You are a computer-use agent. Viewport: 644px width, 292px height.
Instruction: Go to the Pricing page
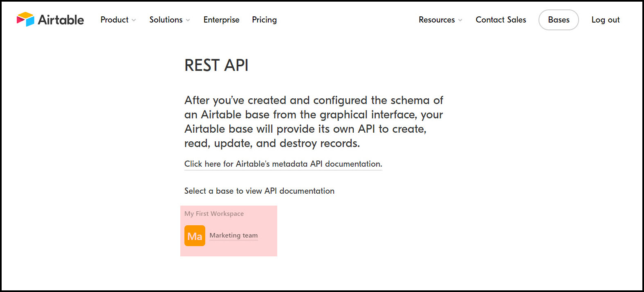point(265,20)
